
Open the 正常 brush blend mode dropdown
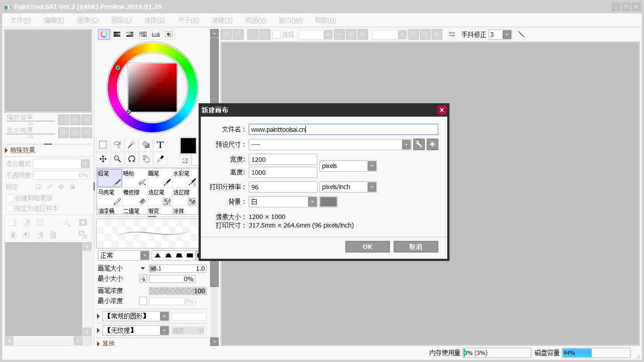(144, 255)
